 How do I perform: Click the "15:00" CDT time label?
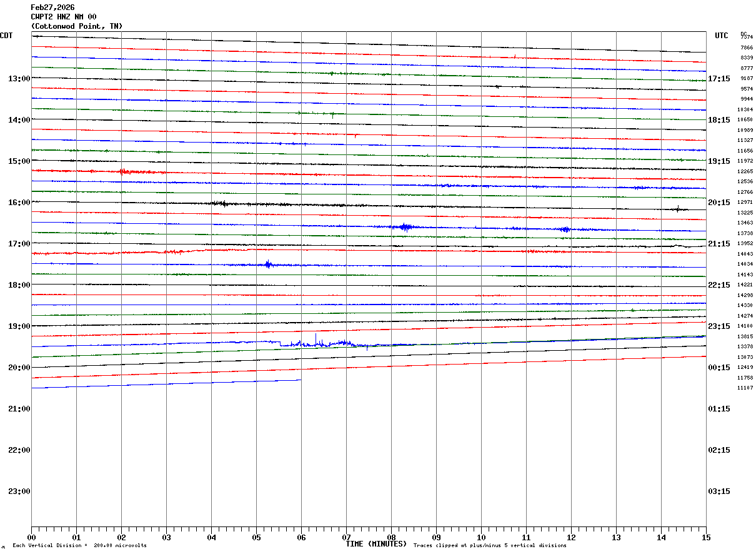click(x=19, y=161)
